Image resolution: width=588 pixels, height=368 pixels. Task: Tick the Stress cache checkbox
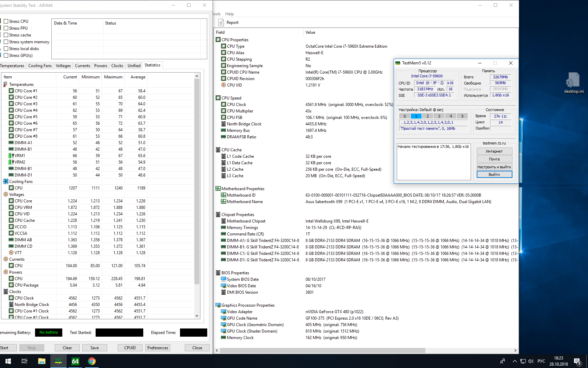(6, 35)
